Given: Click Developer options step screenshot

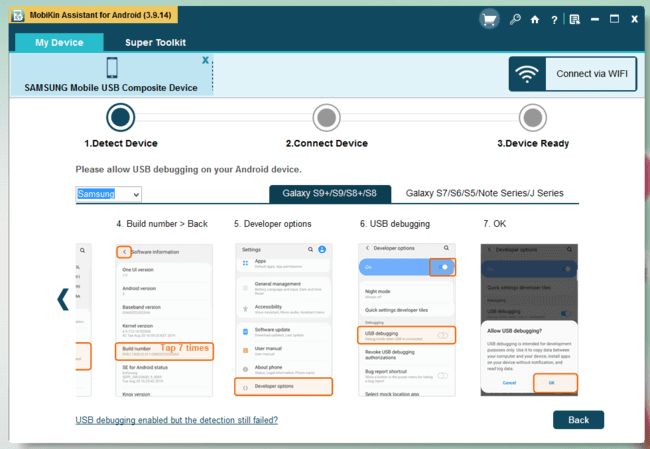Looking at the screenshot, I should coord(284,320).
